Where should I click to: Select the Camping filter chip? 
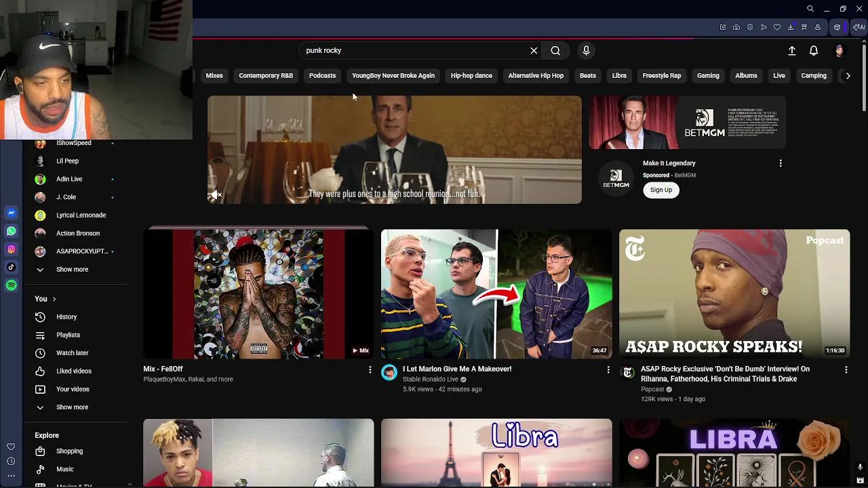click(814, 76)
